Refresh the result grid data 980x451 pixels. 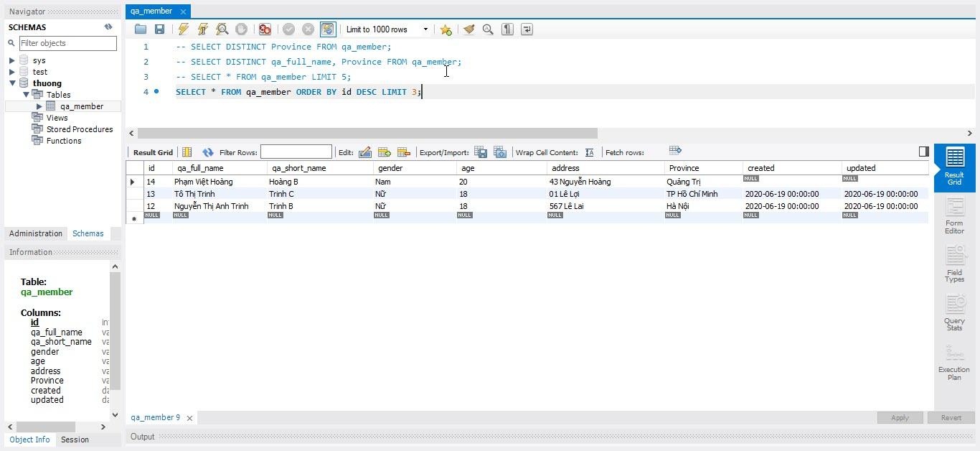208,152
